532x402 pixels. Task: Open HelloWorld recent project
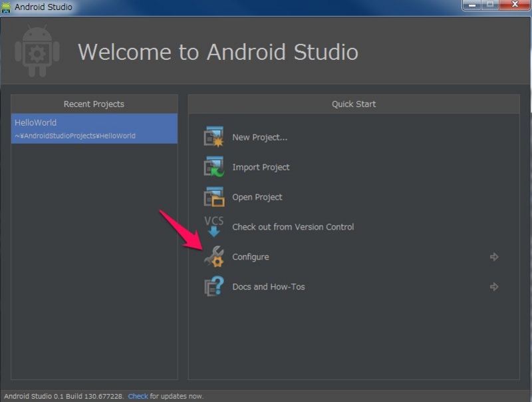(94, 128)
